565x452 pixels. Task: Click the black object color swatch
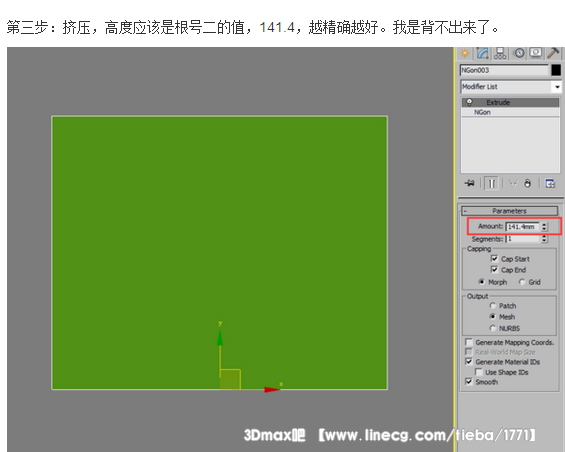click(556, 70)
